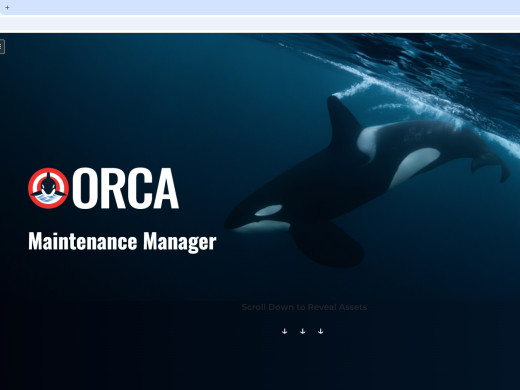Click the rightmost down arrow indicator

320,331
